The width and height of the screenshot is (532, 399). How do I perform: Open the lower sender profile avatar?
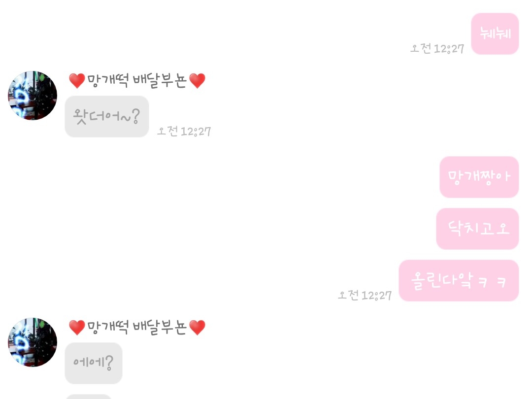tap(33, 342)
